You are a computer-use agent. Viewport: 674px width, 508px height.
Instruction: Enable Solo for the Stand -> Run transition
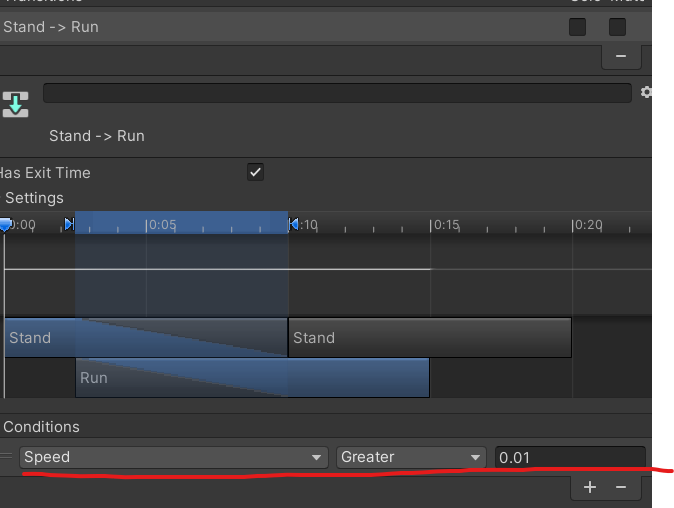pos(577,27)
